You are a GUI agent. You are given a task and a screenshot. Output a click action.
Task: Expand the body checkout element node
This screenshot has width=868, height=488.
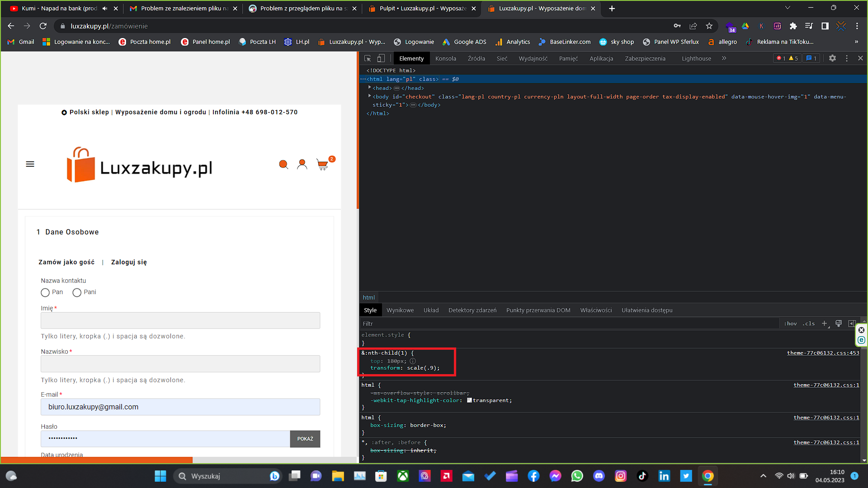[x=370, y=96]
